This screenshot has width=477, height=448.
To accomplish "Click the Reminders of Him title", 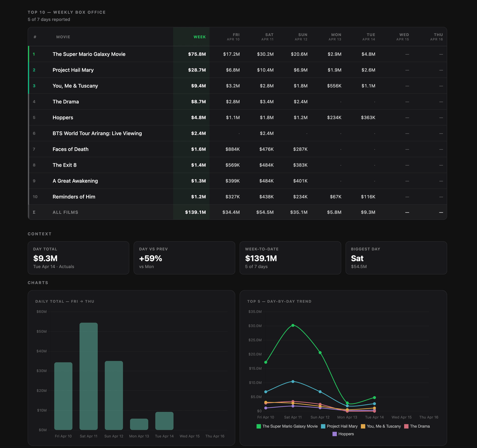I will pyautogui.click(x=74, y=197).
